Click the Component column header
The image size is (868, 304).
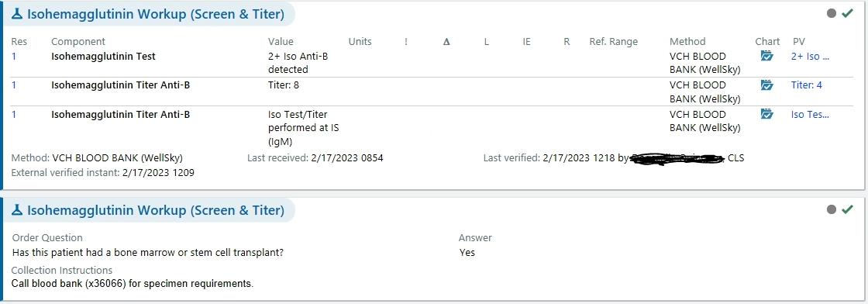(78, 42)
